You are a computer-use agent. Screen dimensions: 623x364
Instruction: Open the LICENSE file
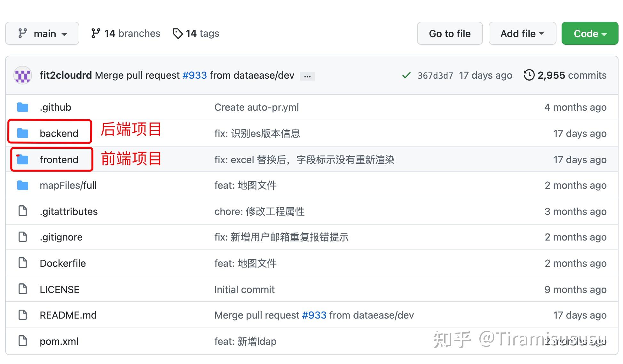click(59, 289)
